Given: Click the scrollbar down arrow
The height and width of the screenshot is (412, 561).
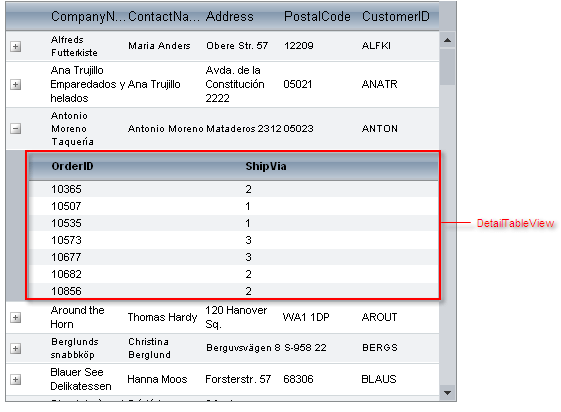Looking at the screenshot, I should 447,393.
